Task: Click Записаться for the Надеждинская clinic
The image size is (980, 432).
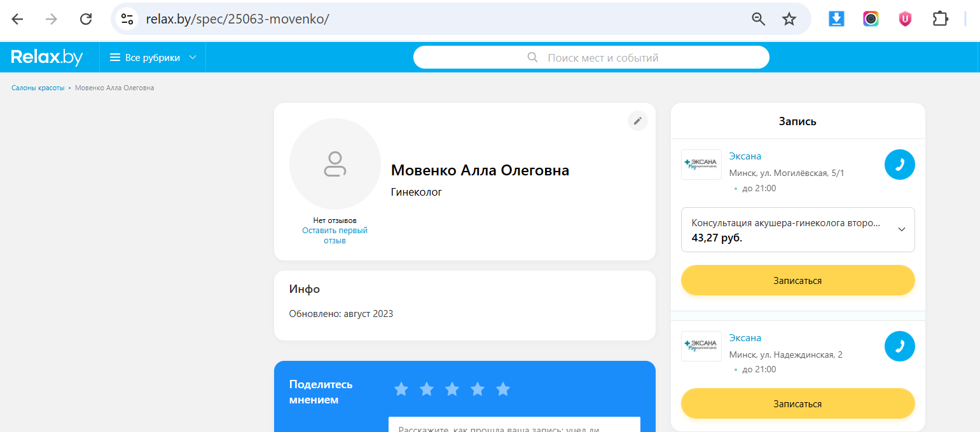Action: click(x=798, y=403)
